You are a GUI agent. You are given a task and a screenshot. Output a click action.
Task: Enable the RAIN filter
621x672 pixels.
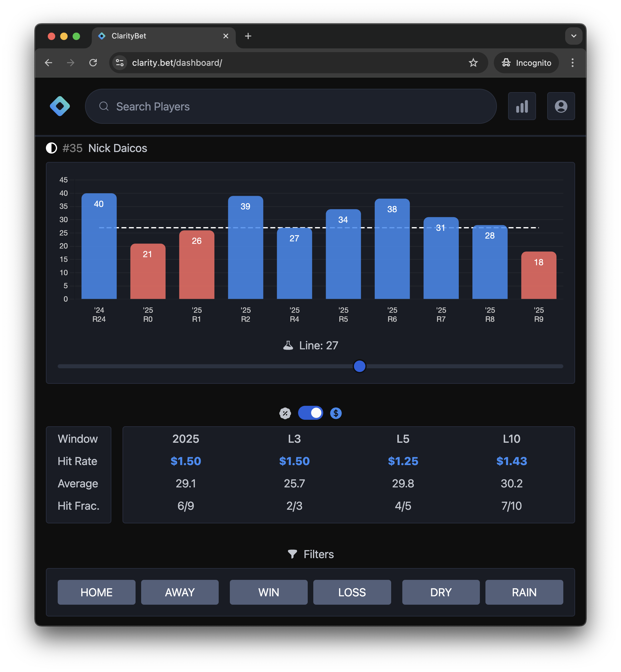click(524, 592)
